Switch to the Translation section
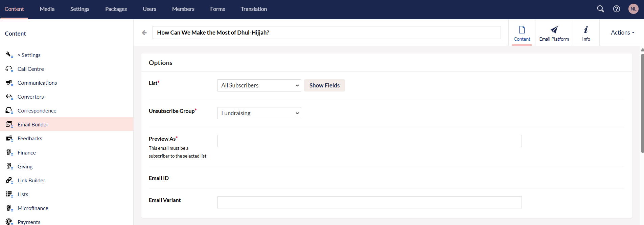644x225 pixels. tap(254, 9)
